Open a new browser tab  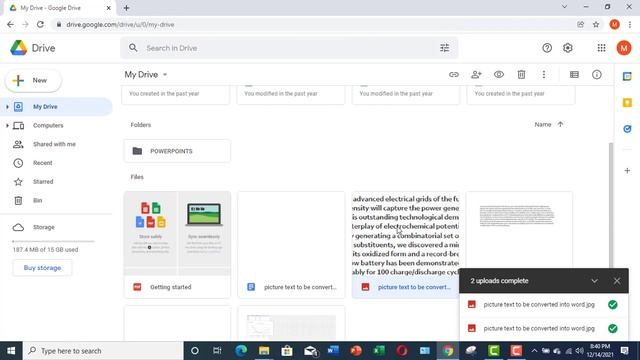tap(127, 8)
